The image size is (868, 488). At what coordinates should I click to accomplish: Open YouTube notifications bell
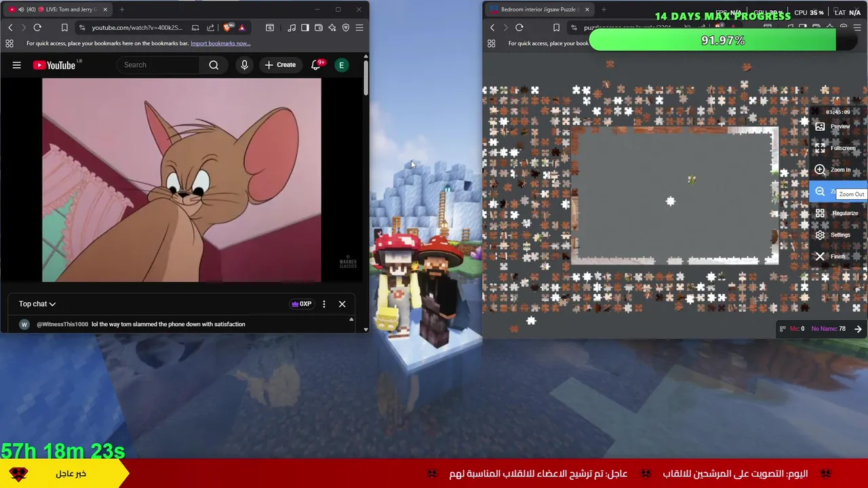click(316, 65)
